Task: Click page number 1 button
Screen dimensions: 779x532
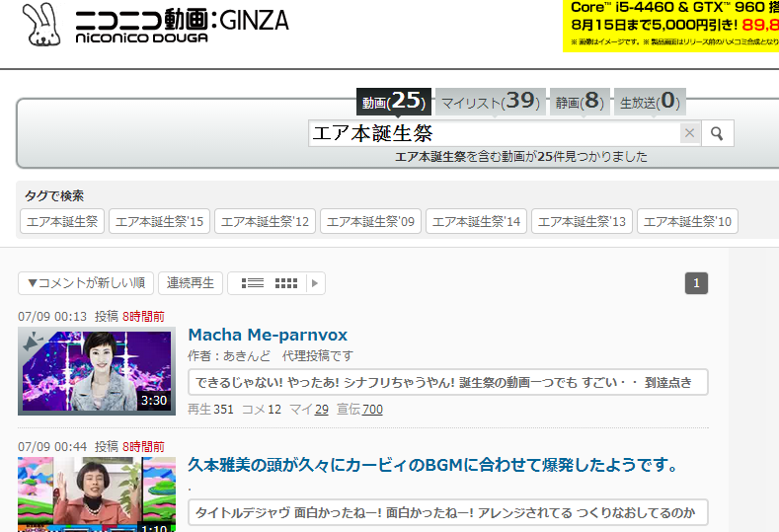Action: [696, 283]
